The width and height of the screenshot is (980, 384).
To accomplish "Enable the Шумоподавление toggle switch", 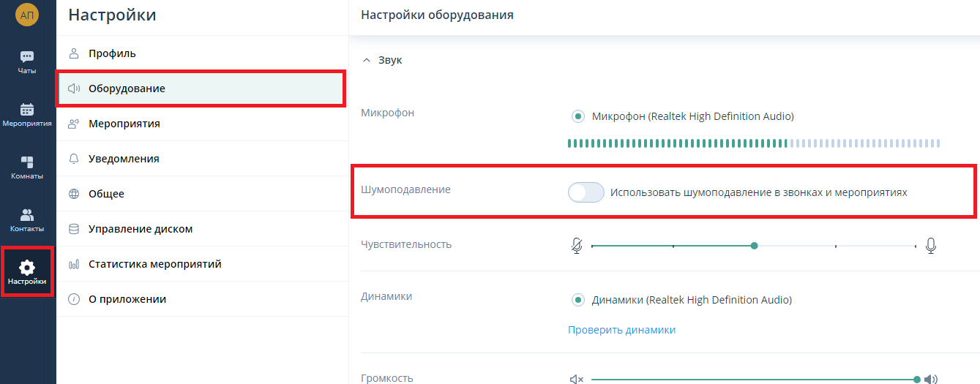I will click(586, 192).
